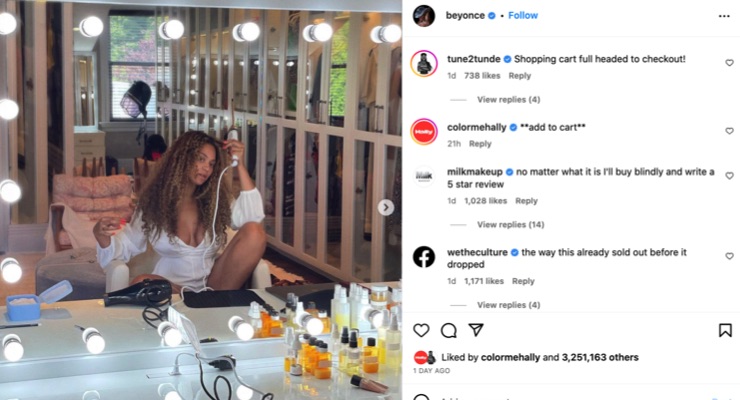Open the three-dots more options menu

coord(724,16)
